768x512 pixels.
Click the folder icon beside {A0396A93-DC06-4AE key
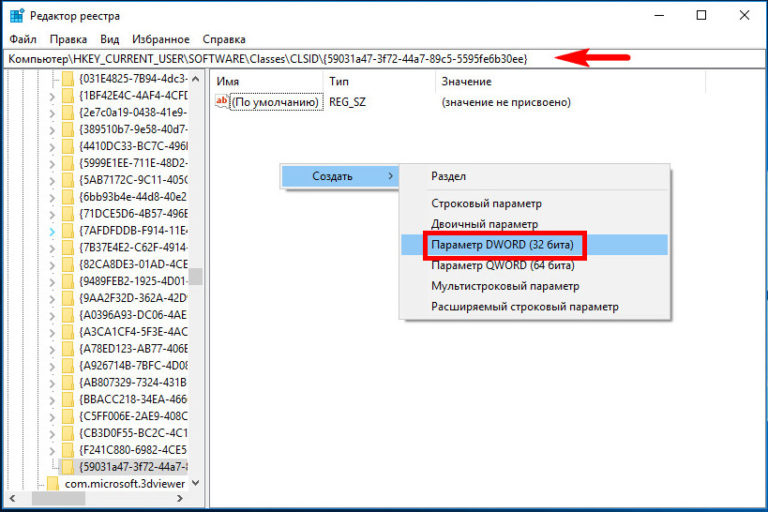(68, 314)
